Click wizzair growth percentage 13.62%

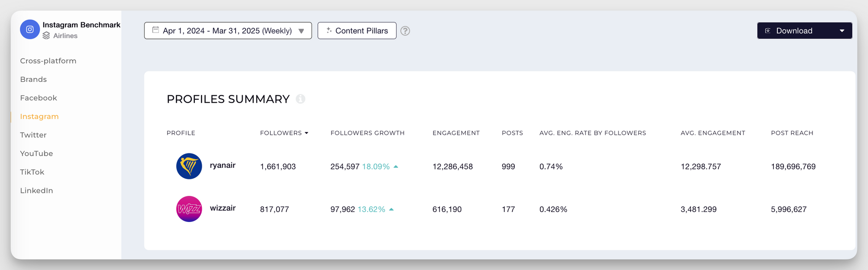pyautogui.click(x=372, y=209)
